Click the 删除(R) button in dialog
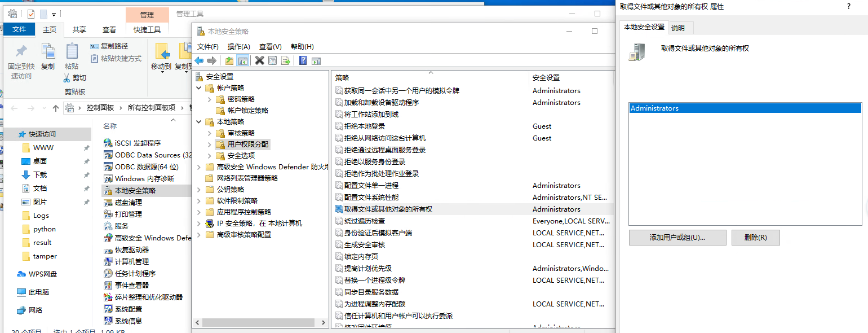The width and height of the screenshot is (868, 333). (x=756, y=238)
